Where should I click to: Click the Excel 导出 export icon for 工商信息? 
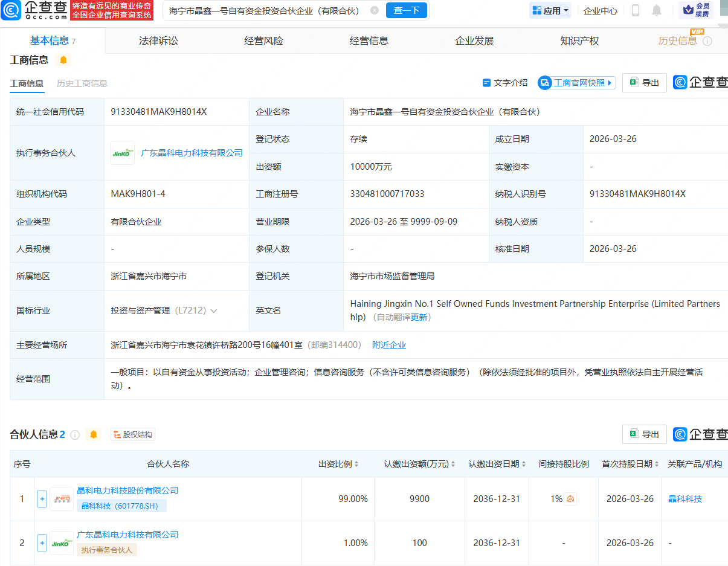point(644,82)
